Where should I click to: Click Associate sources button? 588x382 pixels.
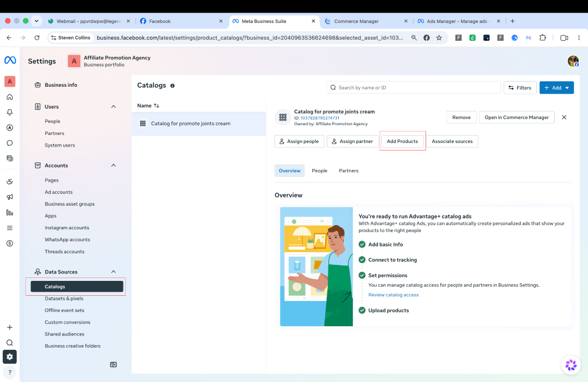[x=452, y=141]
